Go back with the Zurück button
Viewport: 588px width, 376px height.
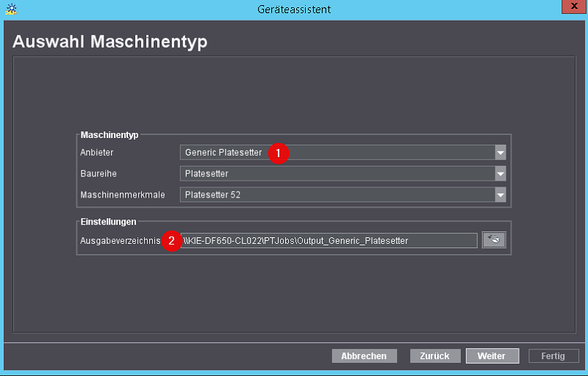[434, 356]
